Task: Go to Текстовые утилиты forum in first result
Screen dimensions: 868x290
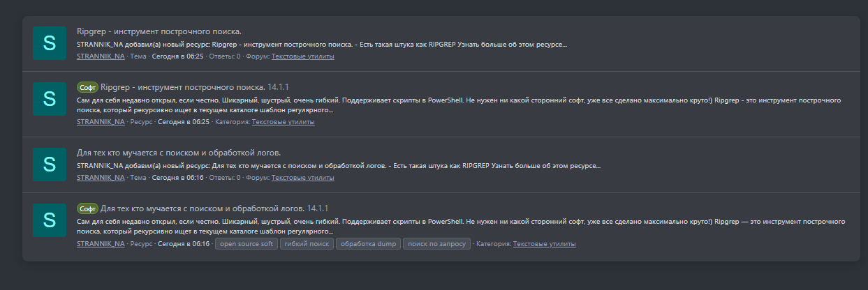Action: coord(303,56)
